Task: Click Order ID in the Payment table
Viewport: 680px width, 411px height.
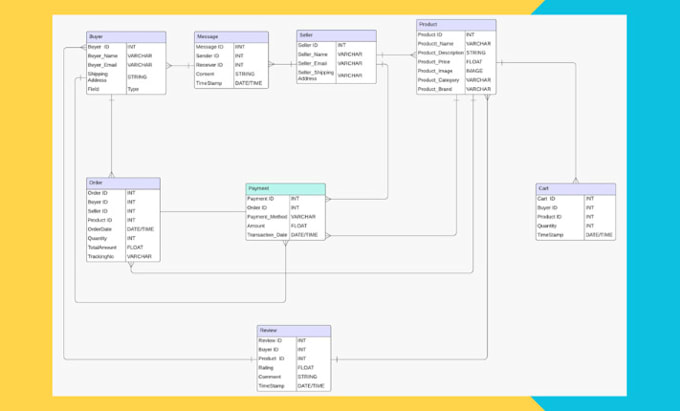Action: click(257, 208)
